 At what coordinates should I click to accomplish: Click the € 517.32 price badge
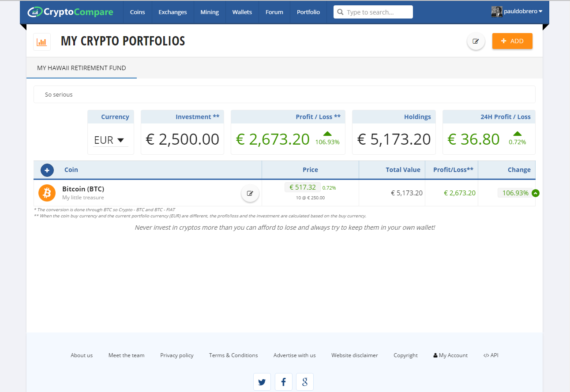[x=303, y=187]
